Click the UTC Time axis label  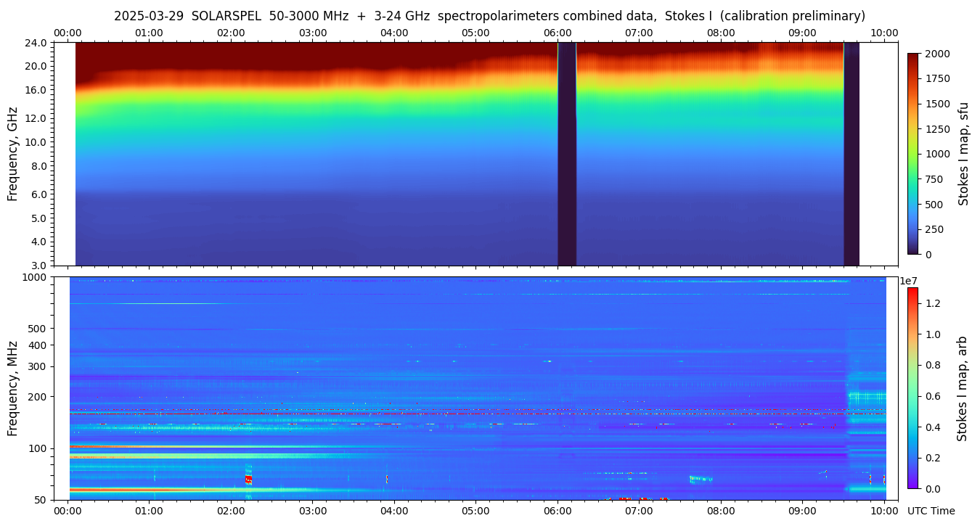(x=931, y=511)
